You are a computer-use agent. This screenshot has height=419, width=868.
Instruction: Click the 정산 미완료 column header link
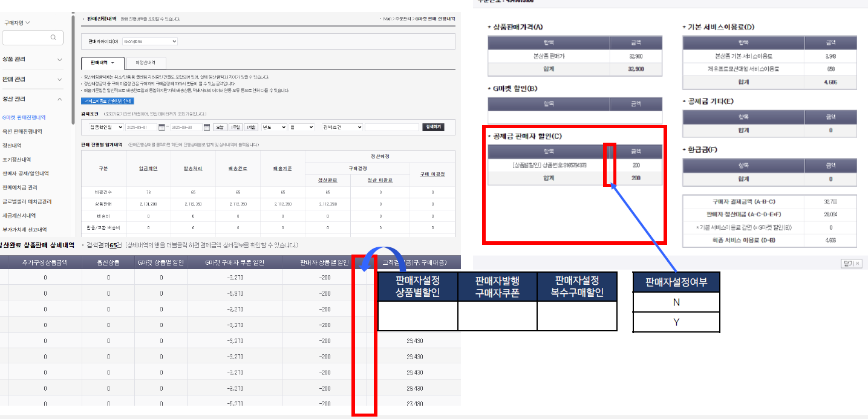tap(380, 180)
